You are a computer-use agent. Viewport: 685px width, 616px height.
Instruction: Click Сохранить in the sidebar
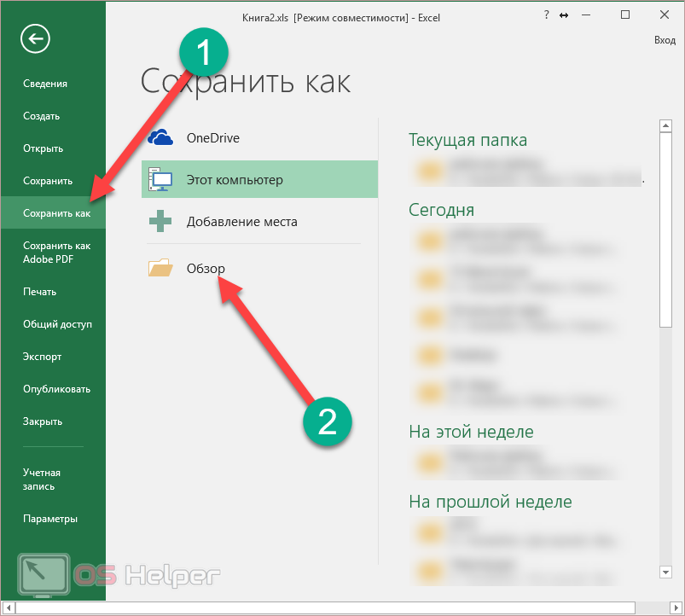(48, 181)
